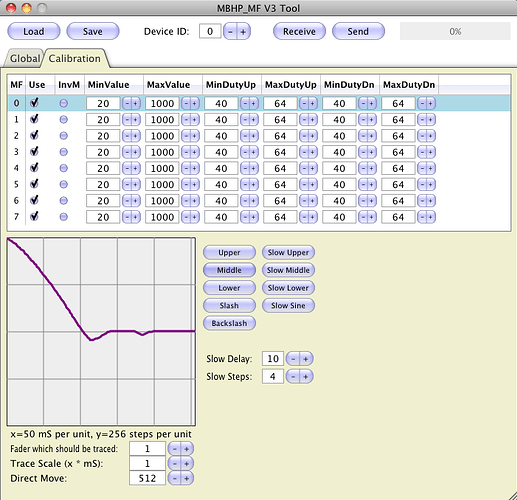The width and height of the screenshot is (517, 500).
Task: Toggle the Use checkbox for fader 4
Action: tap(34, 168)
